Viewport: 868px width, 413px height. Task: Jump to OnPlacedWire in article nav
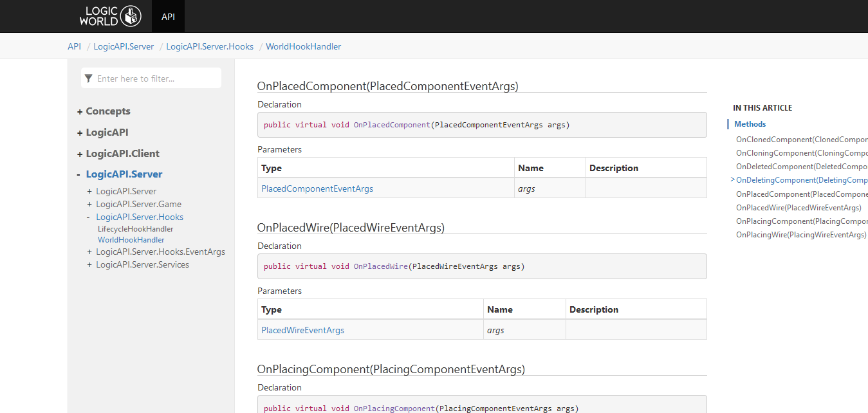(x=799, y=208)
